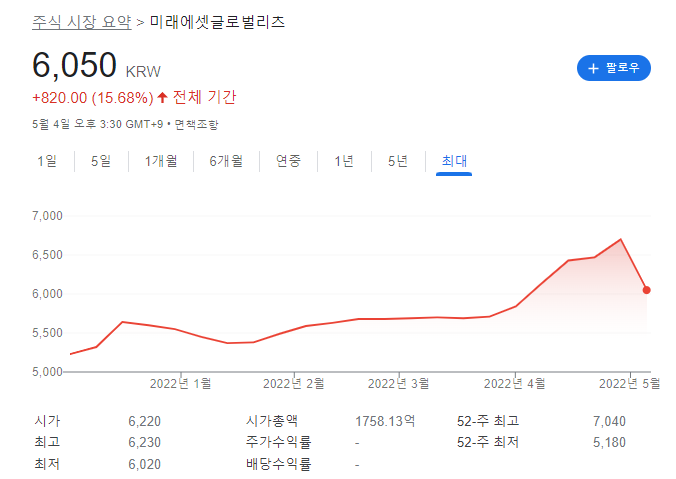Select the 최대 max range tab
676x479 pixels.
pyautogui.click(x=454, y=161)
